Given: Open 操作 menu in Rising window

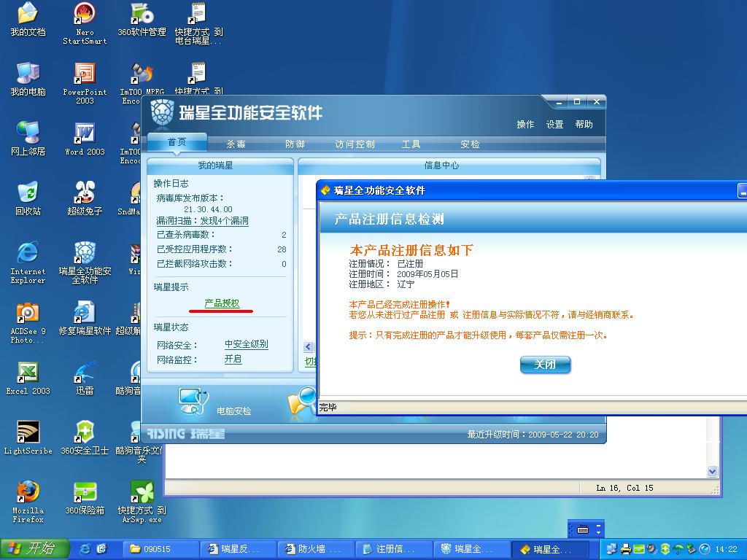Looking at the screenshot, I should click(525, 124).
